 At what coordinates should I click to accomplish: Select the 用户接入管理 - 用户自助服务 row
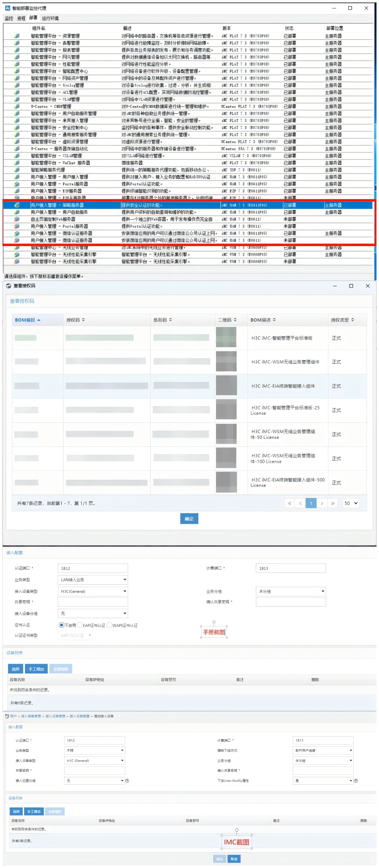tap(189, 212)
